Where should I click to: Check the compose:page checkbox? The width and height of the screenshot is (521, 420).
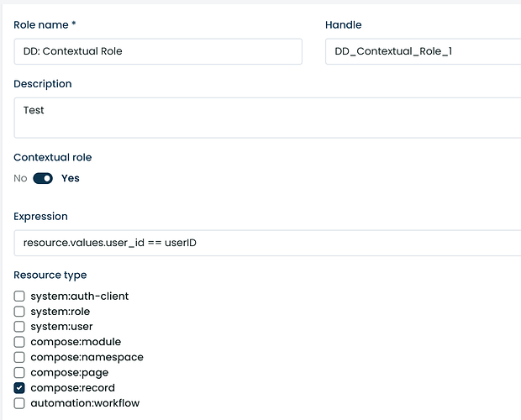[19, 372]
